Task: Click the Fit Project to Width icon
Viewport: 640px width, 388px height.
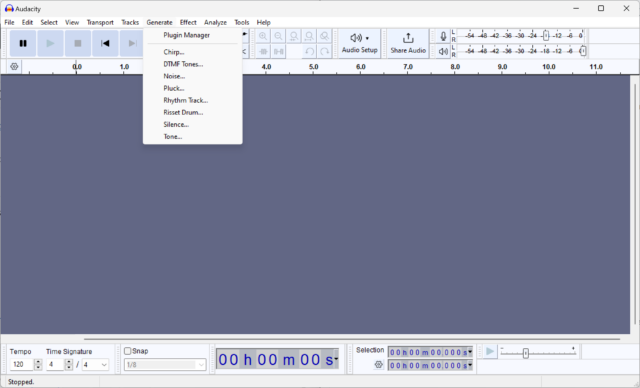Action: click(x=309, y=36)
